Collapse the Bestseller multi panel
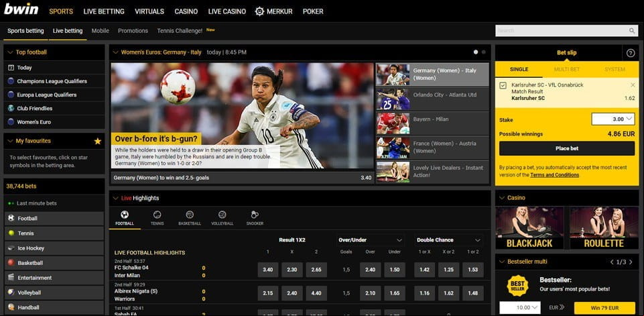Screen dimensions: 644x316 coord(502,262)
